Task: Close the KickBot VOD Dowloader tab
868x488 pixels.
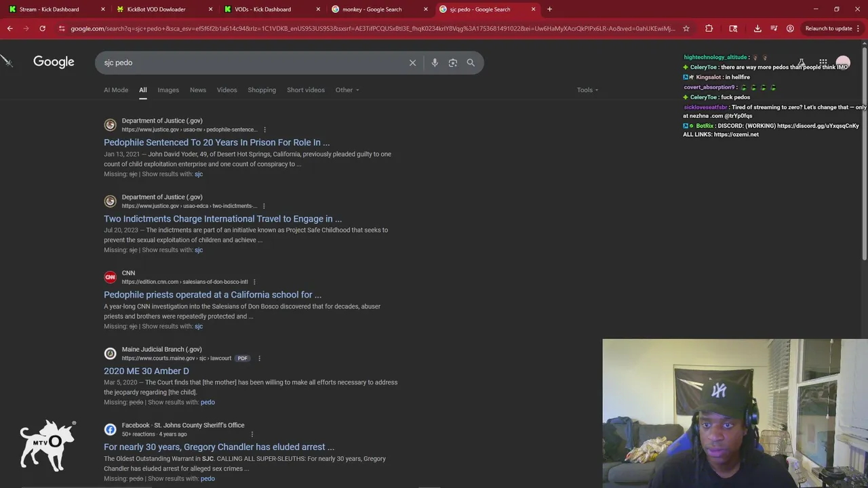Action: pyautogui.click(x=210, y=9)
